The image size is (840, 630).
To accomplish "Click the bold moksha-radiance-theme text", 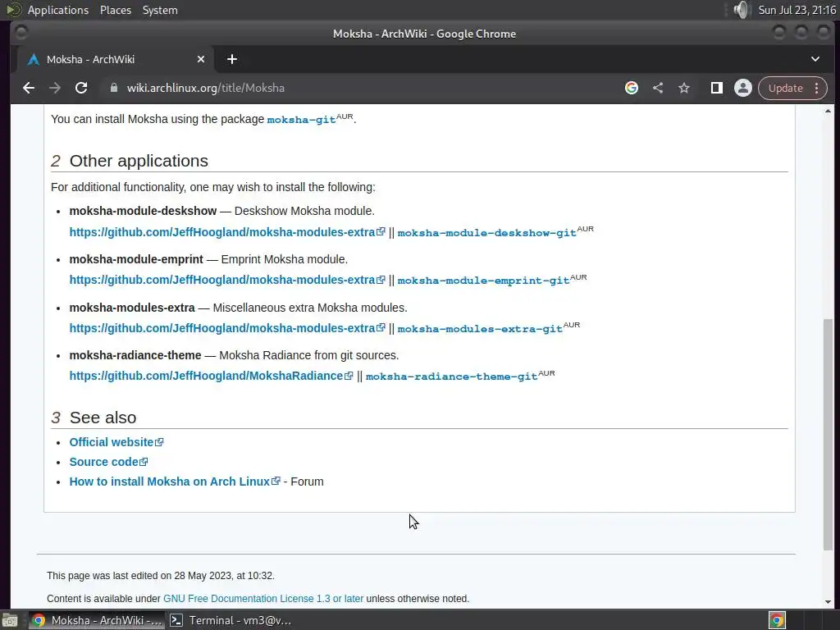I will tap(135, 355).
